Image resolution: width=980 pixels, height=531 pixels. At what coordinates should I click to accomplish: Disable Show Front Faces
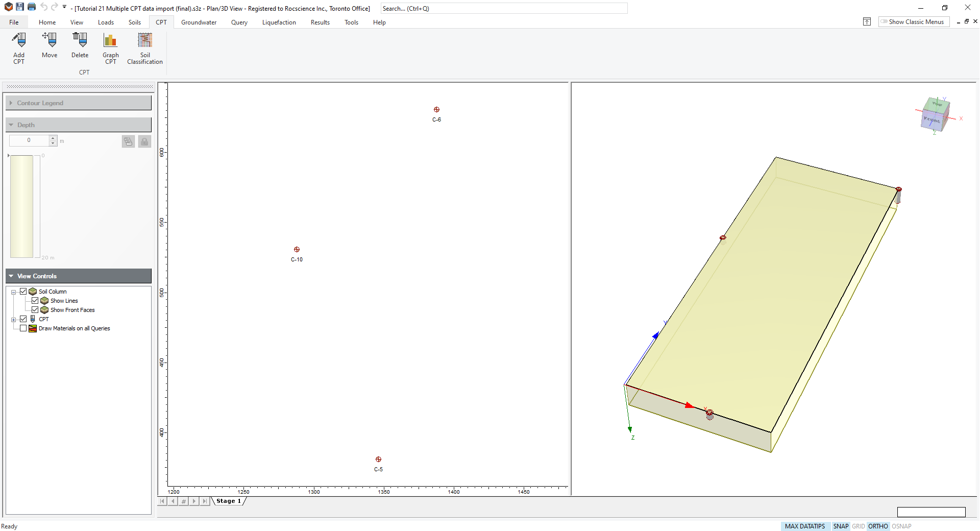click(36, 309)
